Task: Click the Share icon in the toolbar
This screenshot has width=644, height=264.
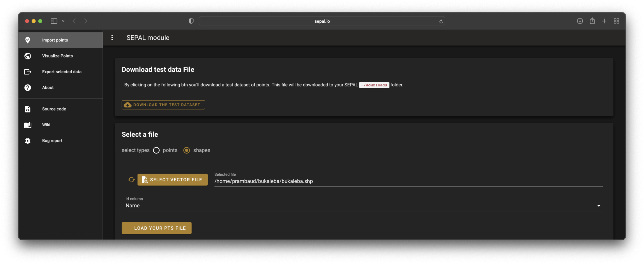Action: [592, 21]
